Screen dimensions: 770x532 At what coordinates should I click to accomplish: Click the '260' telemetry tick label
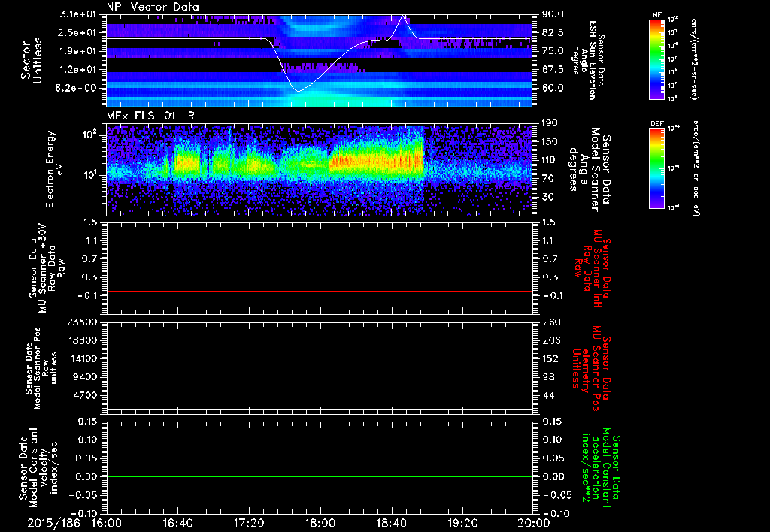point(551,322)
